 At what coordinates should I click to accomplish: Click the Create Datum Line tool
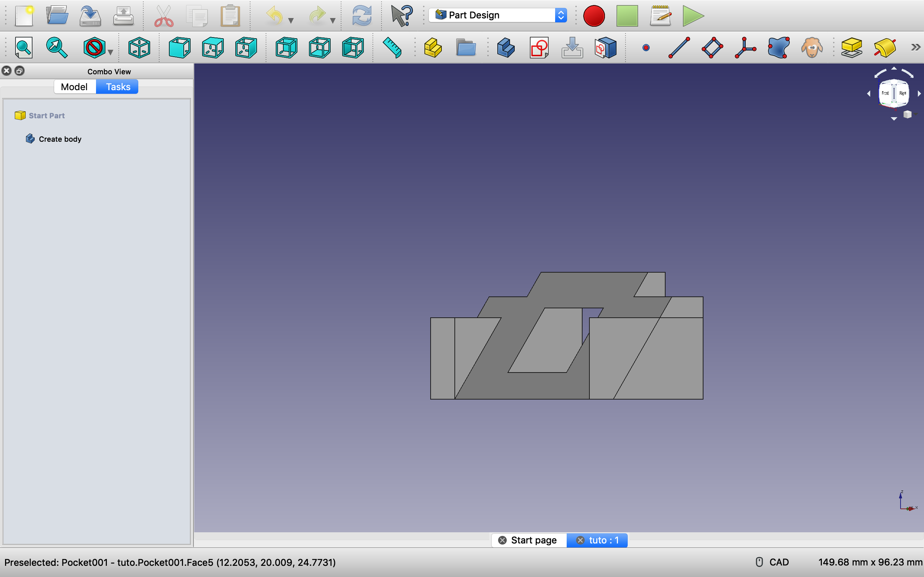[679, 48]
